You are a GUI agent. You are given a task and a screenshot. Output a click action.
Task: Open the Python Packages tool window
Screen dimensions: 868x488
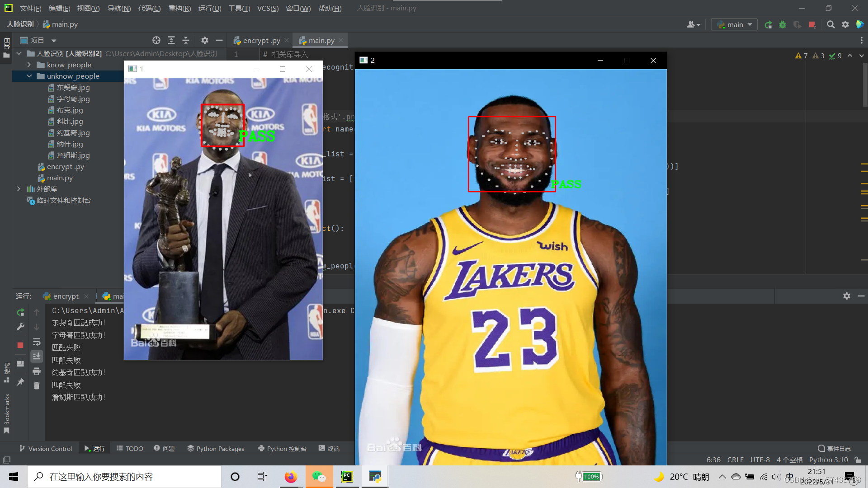pos(216,448)
